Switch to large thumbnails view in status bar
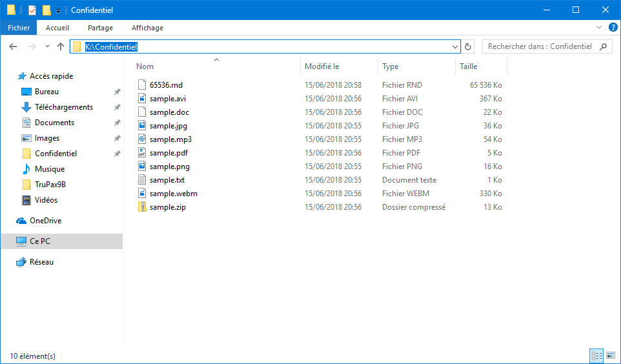Image resolution: width=621 pixels, height=364 pixels. click(610, 356)
